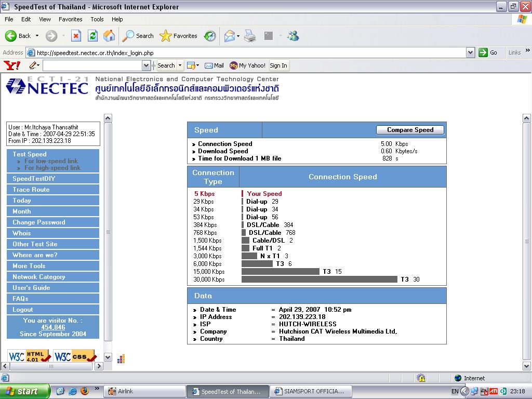Expand the Mail button dropdown arrow

click(238, 36)
